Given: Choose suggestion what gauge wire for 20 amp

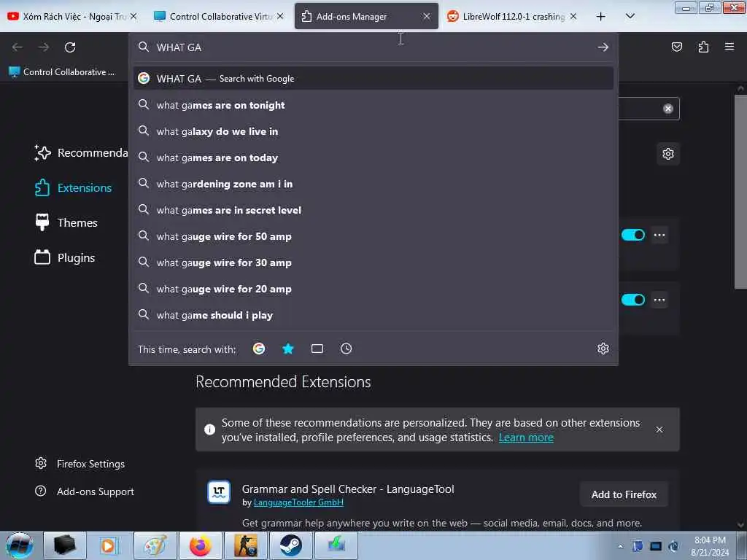Looking at the screenshot, I should (x=373, y=289).
